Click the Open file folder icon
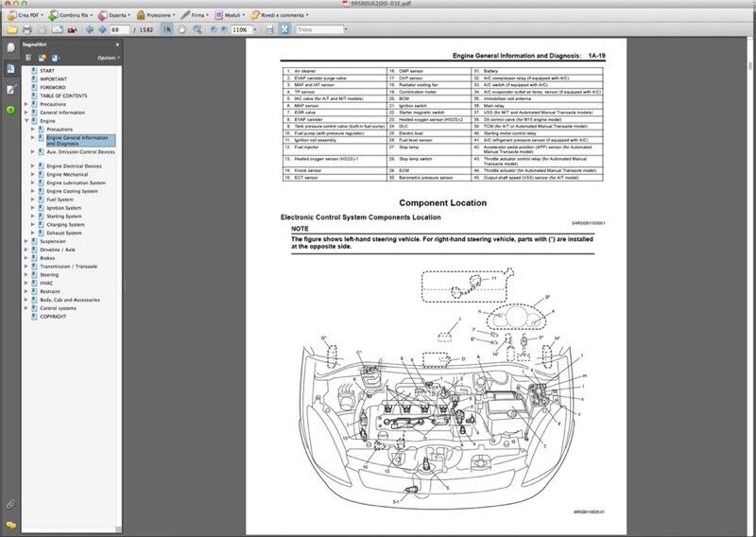This screenshot has height=537, width=756. [11, 30]
